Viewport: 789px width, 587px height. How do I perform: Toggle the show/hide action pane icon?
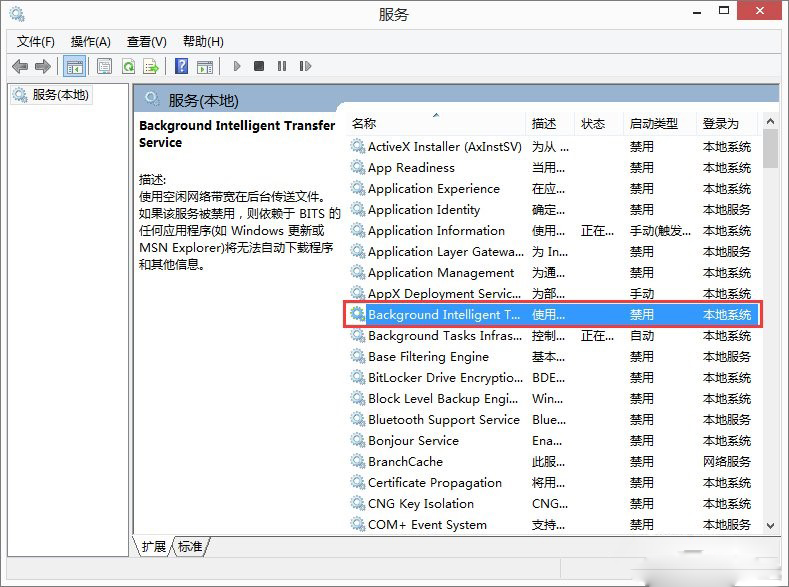pos(205,66)
